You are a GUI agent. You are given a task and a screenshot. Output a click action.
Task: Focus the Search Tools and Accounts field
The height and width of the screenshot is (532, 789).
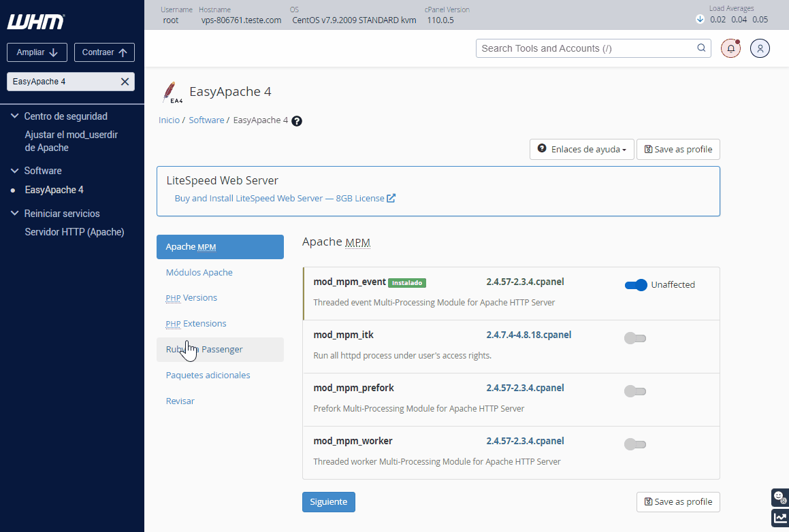[x=593, y=48]
